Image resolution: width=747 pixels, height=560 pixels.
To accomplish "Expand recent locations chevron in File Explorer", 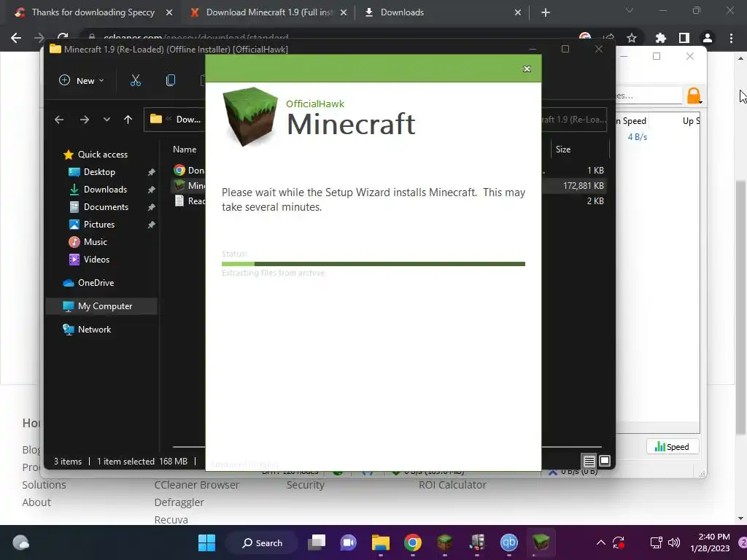I will click(x=107, y=120).
